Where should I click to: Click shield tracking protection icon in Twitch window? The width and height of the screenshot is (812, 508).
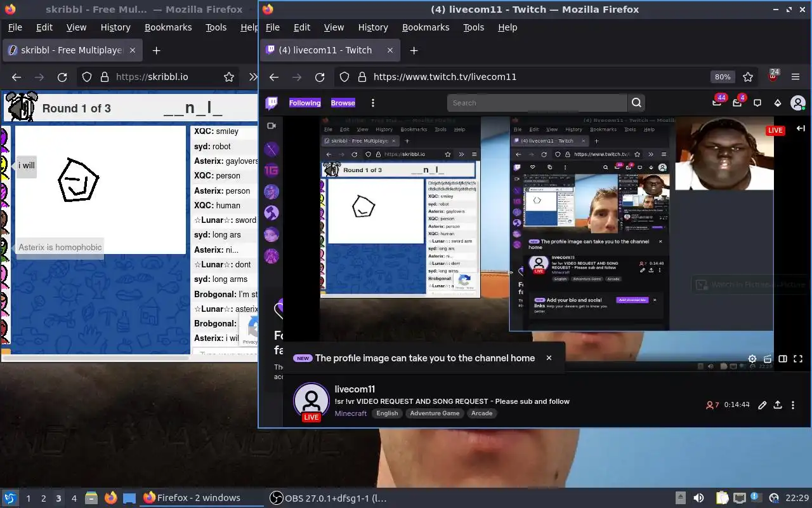[344, 77]
